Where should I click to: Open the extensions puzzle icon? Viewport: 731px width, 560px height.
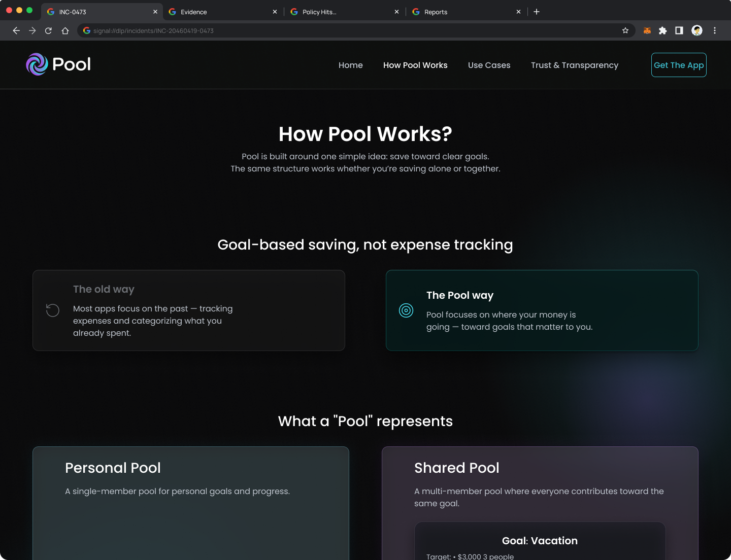[x=662, y=31]
